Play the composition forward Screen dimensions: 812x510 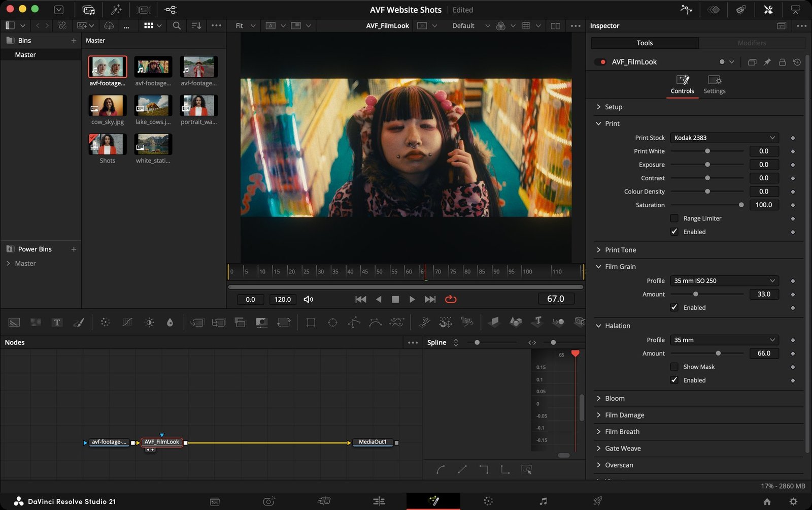click(x=412, y=299)
